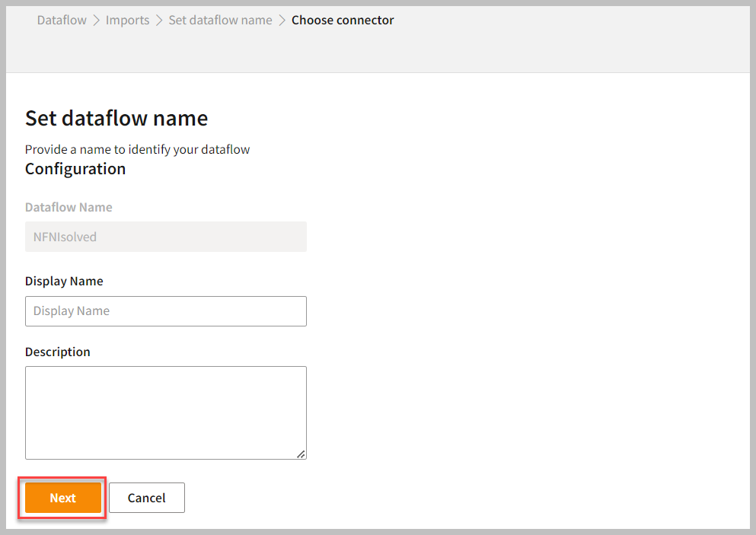Screen dimensions: 756x535
Task: Click the chevron before Choose connector
Action: [x=282, y=21]
